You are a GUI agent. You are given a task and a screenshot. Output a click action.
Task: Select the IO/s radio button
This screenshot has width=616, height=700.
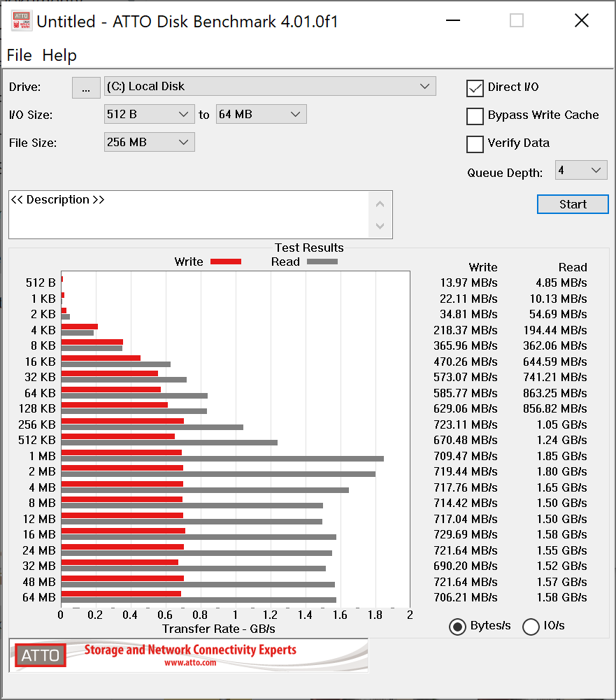531,627
